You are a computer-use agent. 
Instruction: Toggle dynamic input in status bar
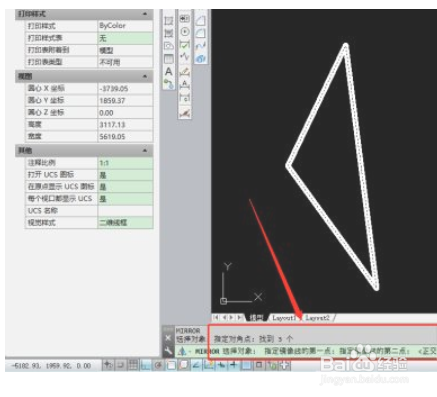tap(222, 365)
